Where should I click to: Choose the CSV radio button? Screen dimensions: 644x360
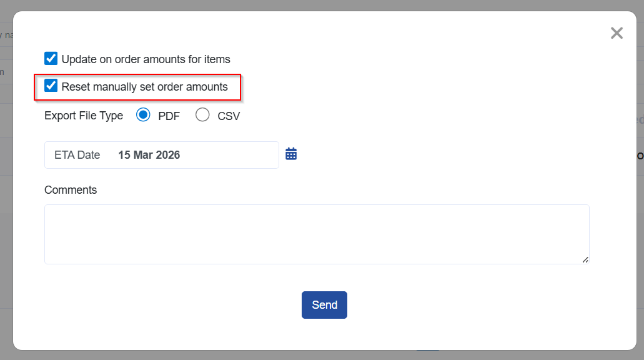(202, 115)
